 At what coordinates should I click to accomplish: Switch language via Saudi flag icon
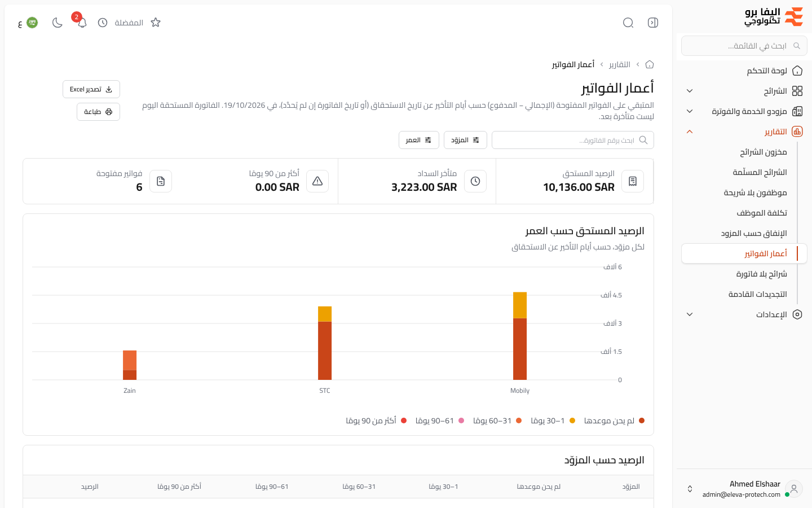(x=32, y=23)
